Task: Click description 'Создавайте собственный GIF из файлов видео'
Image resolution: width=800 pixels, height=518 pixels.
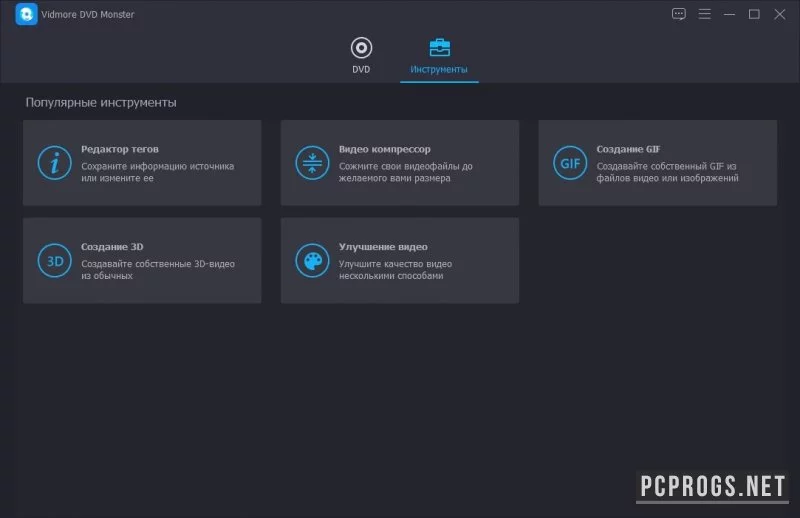Action: [x=667, y=172]
